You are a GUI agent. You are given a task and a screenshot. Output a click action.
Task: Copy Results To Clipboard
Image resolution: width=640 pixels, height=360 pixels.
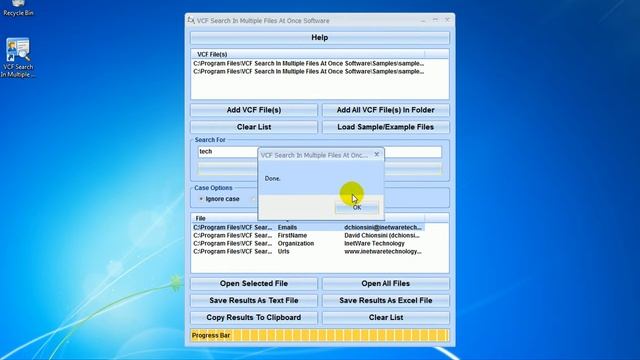[x=254, y=317]
